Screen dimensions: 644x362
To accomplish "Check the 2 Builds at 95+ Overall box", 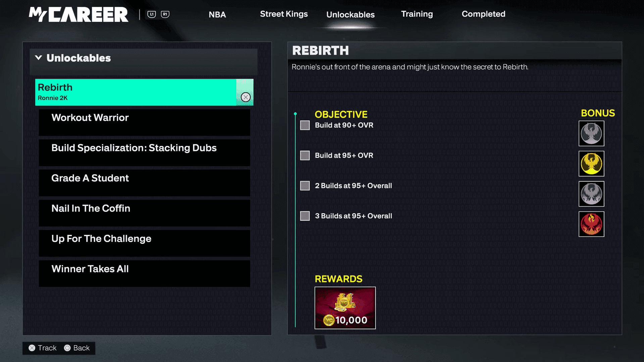I will pos(305,186).
